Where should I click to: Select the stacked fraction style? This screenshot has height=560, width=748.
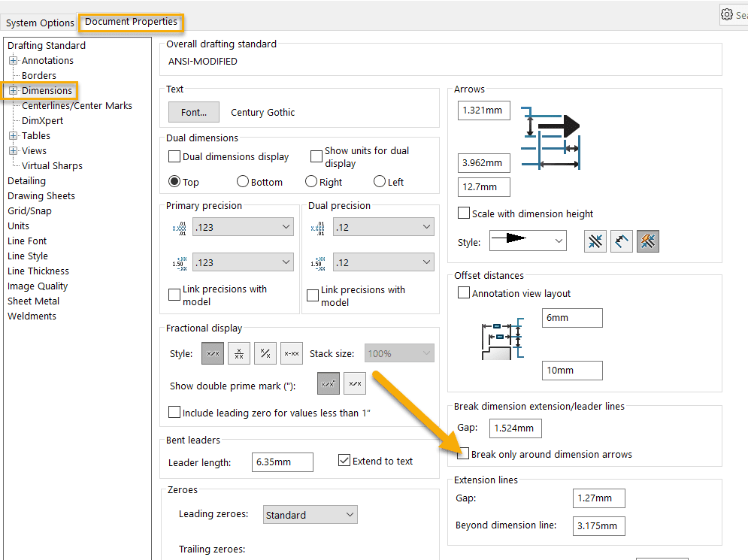[x=239, y=353]
